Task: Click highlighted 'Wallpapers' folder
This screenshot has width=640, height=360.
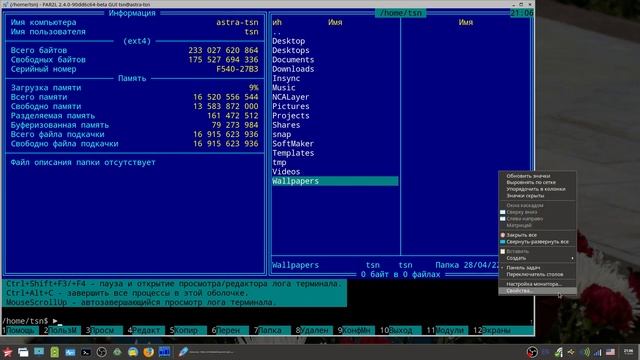Action: pyautogui.click(x=335, y=181)
